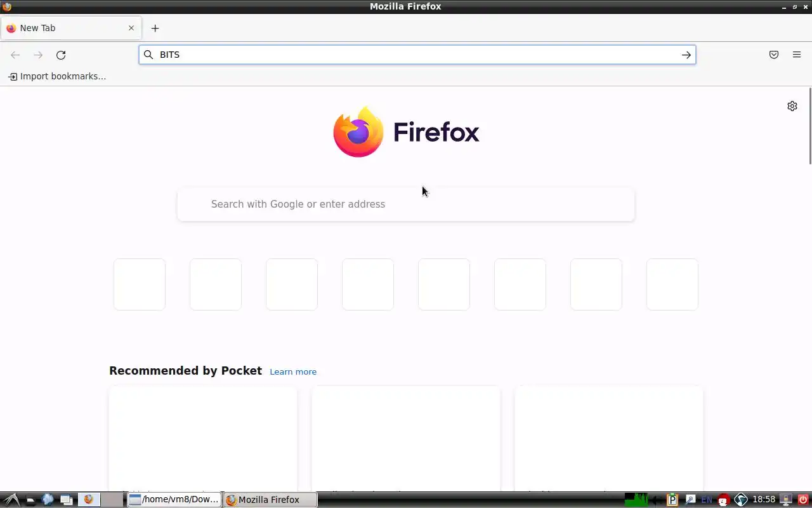Open the Firefox hamburger application menu
Image resolution: width=812 pixels, height=508 pixels.
(x=797, y=55)
